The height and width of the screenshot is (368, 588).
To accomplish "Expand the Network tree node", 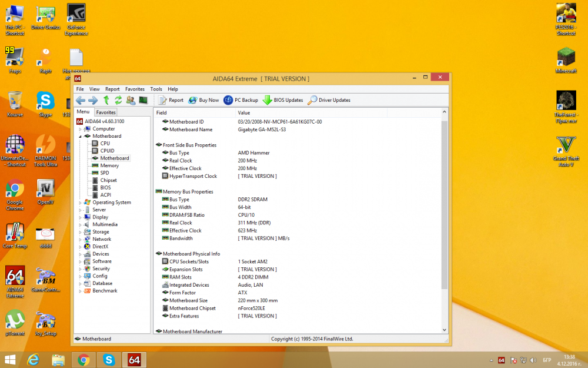I will coord(80,240).
